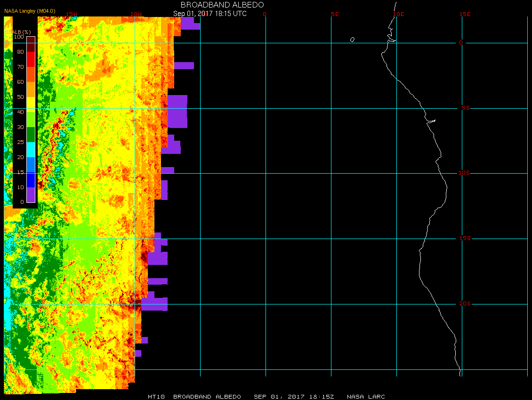Select the red 70-80 legend swatch
The height and width of the screenshot is (400, 532).
31,59
